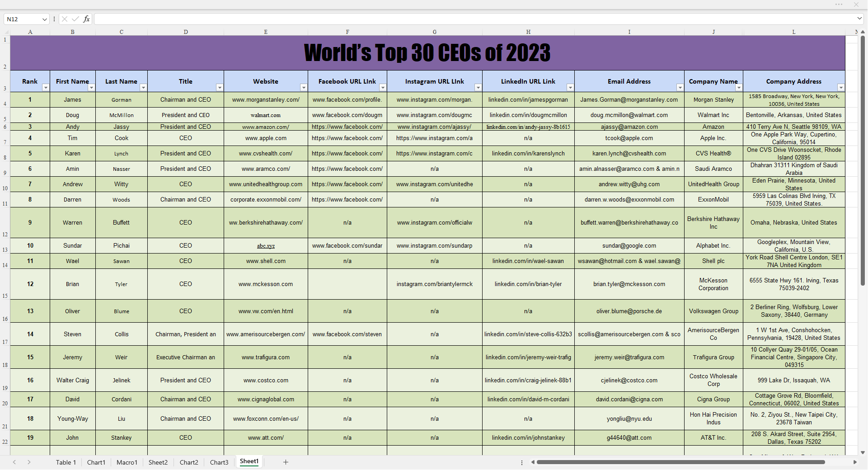Click the vertical dots beside the Name Box

click(54, 19)
